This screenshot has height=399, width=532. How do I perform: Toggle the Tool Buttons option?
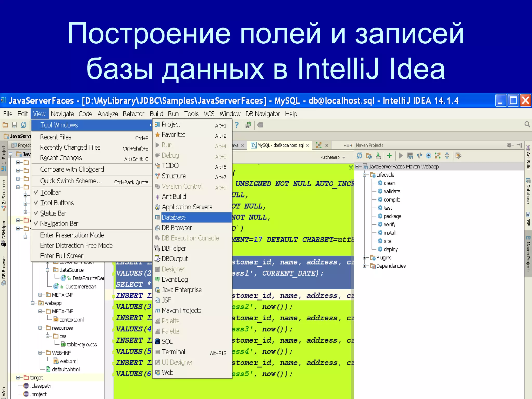92,203
